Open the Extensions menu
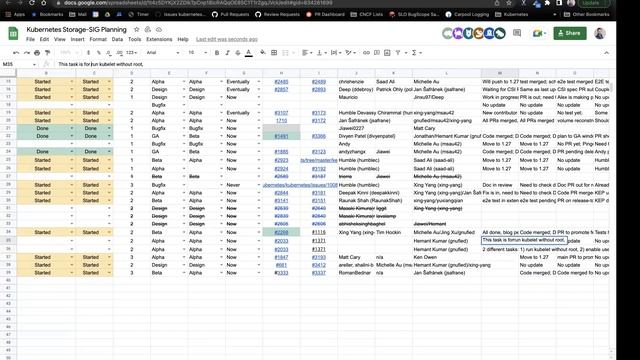This screenshot has width=640, height=360. [159, 39]
